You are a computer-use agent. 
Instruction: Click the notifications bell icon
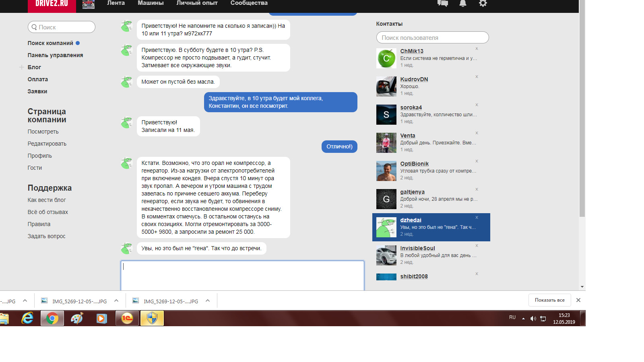[463, 4]
